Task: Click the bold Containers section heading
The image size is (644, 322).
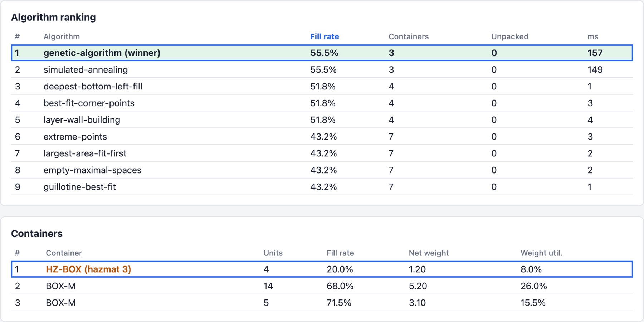Action: pyautogui.click(x=37, y=234)
